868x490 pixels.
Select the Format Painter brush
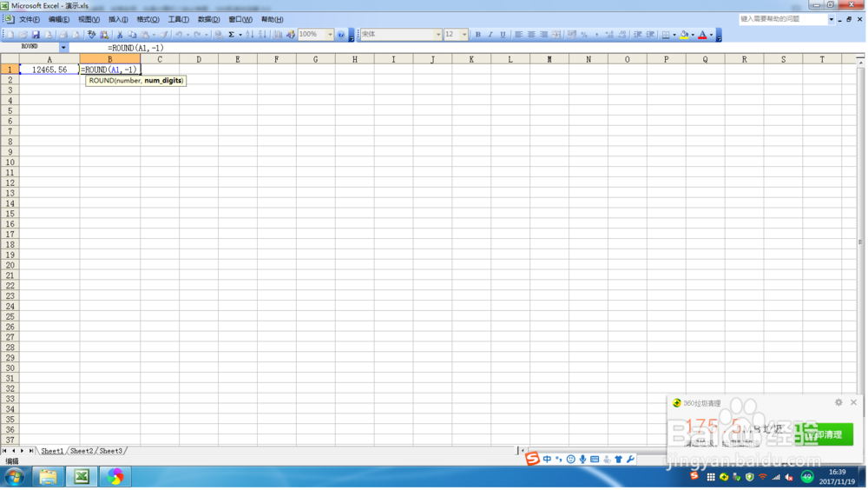164,35
